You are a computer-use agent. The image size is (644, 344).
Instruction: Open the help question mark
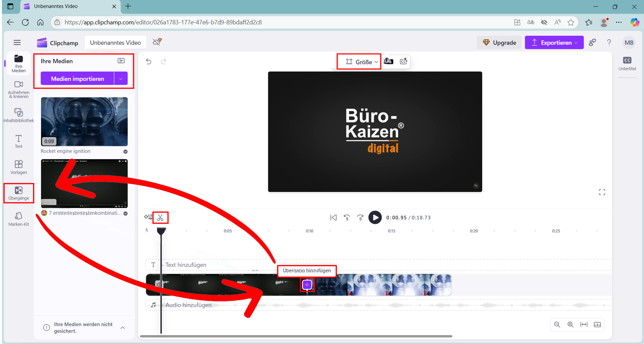tap(609, 42)
